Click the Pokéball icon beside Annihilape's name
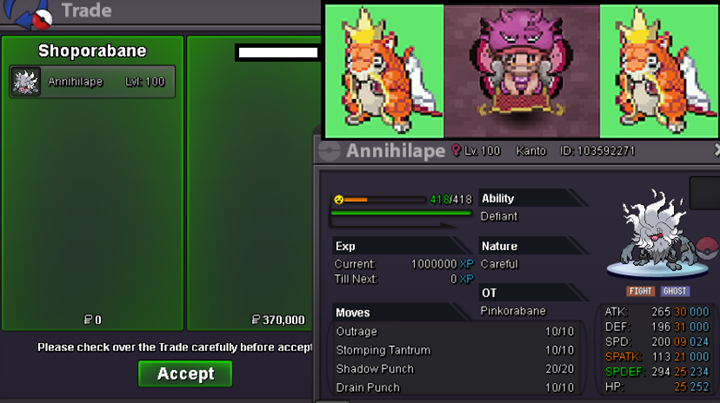 click(x=329, y=151)
